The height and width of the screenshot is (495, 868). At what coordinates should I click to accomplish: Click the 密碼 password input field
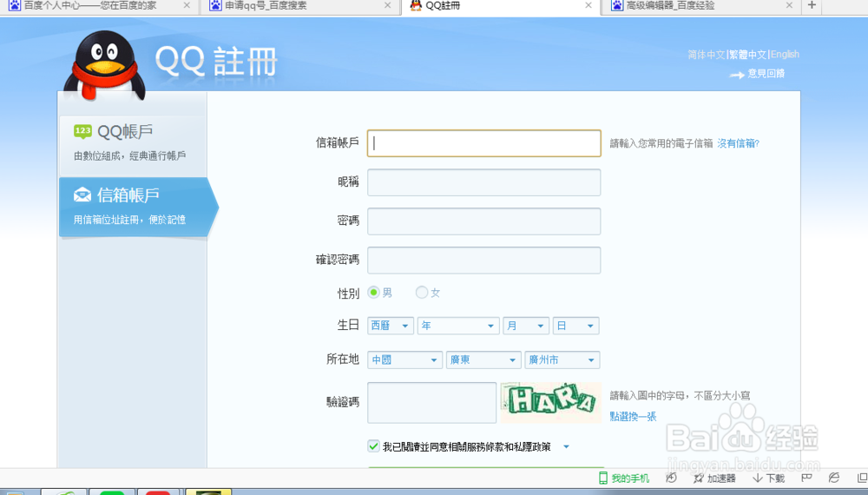pyautogui.click(x=483, y=221)
